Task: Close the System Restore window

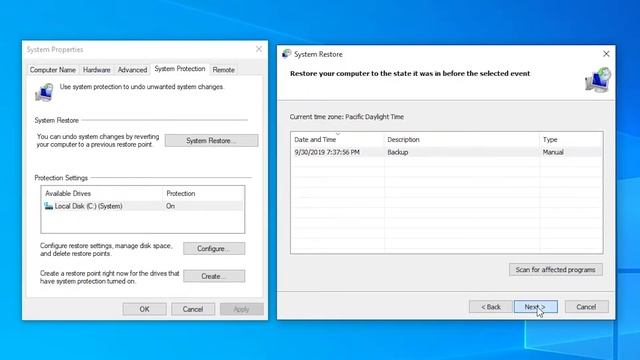Action: [606, 54]
